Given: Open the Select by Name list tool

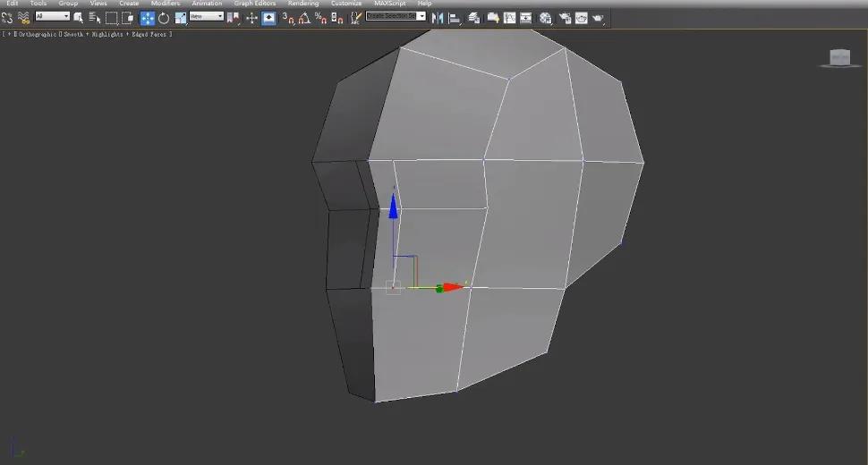Looking at the screenshot, I should tap(95, 18).
